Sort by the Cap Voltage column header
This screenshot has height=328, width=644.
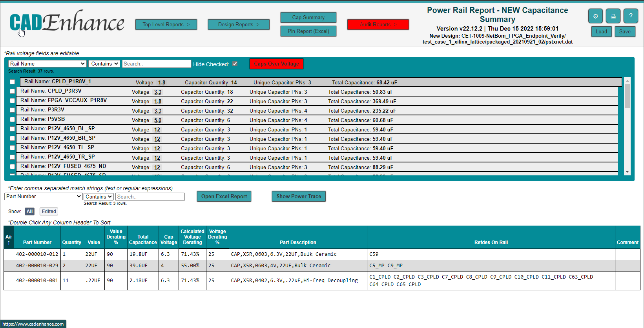point(169,237)
